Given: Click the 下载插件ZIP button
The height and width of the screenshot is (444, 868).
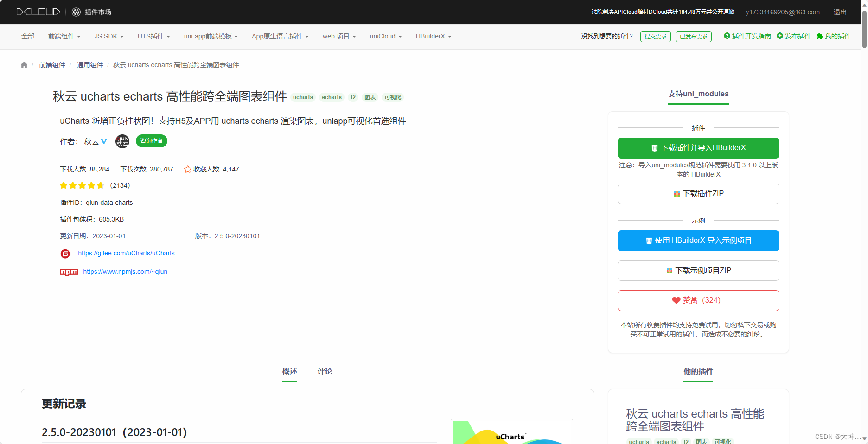Looking at the screenshot, I should (698, 194).
